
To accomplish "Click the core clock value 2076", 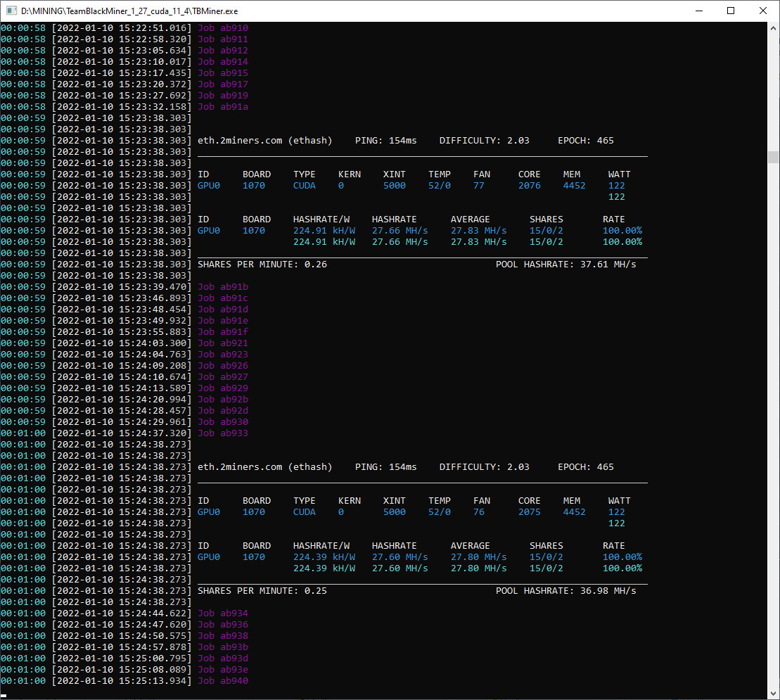I will pos(530,186).
